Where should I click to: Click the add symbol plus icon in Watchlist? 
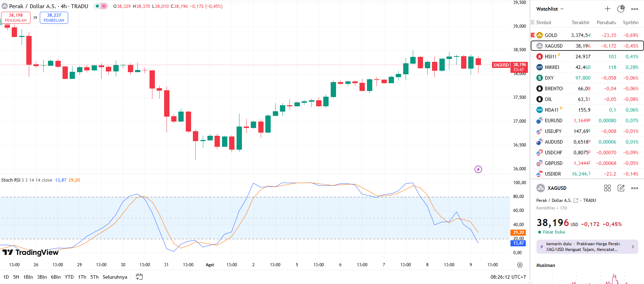pyautogui.click(x=607, y=9)
